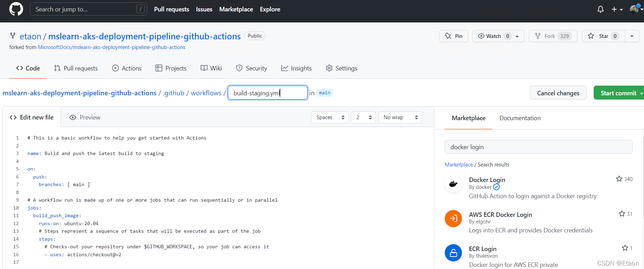
Task: Expand the Watch dropdown caret
Action: [517, 36]
